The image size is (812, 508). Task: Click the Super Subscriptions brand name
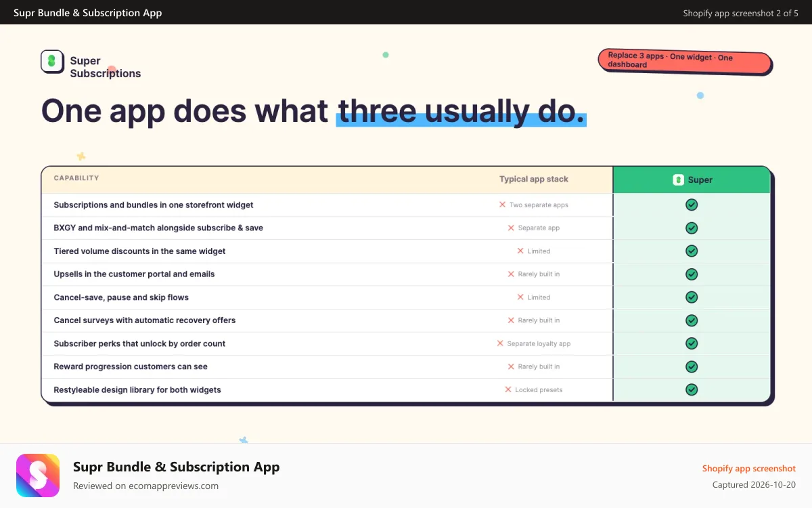coord(106,67)
